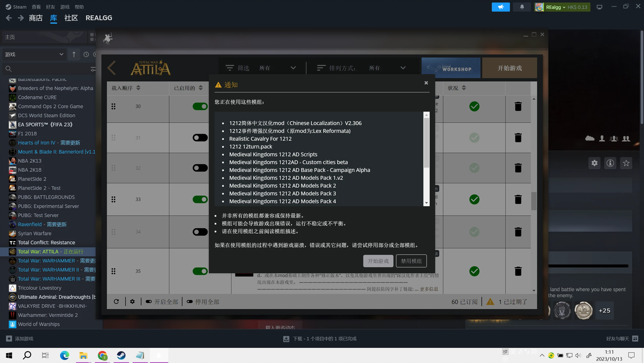Open Google Chrome from the taskbar

[x=102, y=355]
